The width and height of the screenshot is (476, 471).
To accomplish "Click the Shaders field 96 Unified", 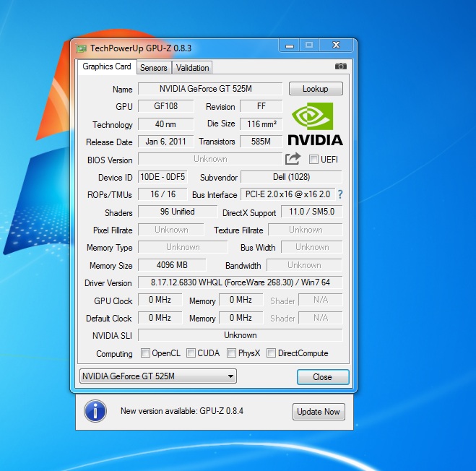I will tap(178, 212).
